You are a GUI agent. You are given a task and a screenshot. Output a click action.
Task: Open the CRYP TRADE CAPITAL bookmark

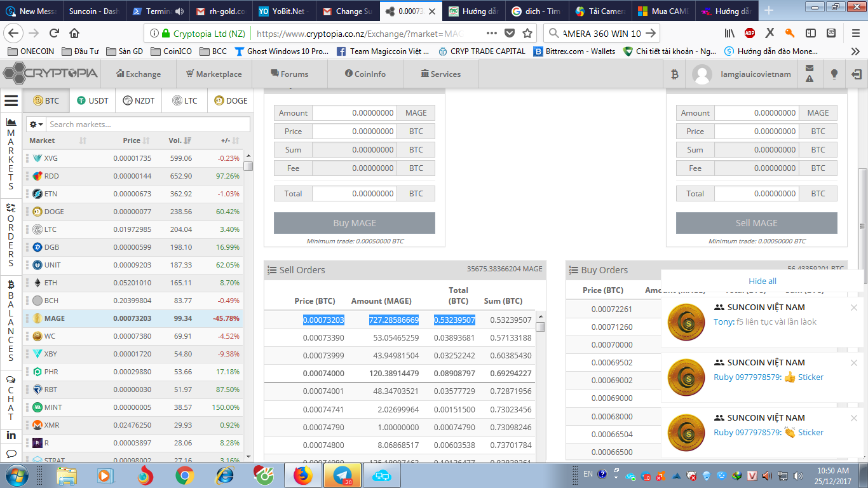coord(482,51)
